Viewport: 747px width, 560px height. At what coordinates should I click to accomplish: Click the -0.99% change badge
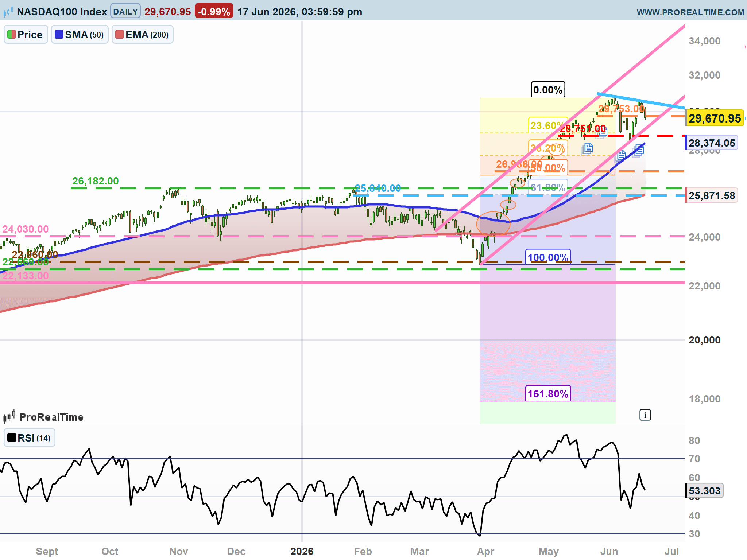point(214,11)
